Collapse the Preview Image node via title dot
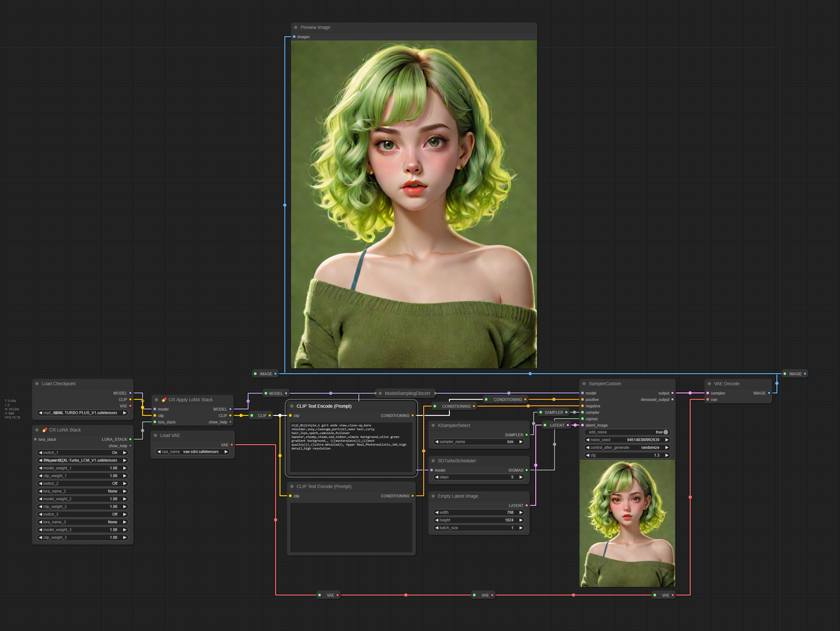The height and width of the screenshot is (631, 840). [295, 27]
